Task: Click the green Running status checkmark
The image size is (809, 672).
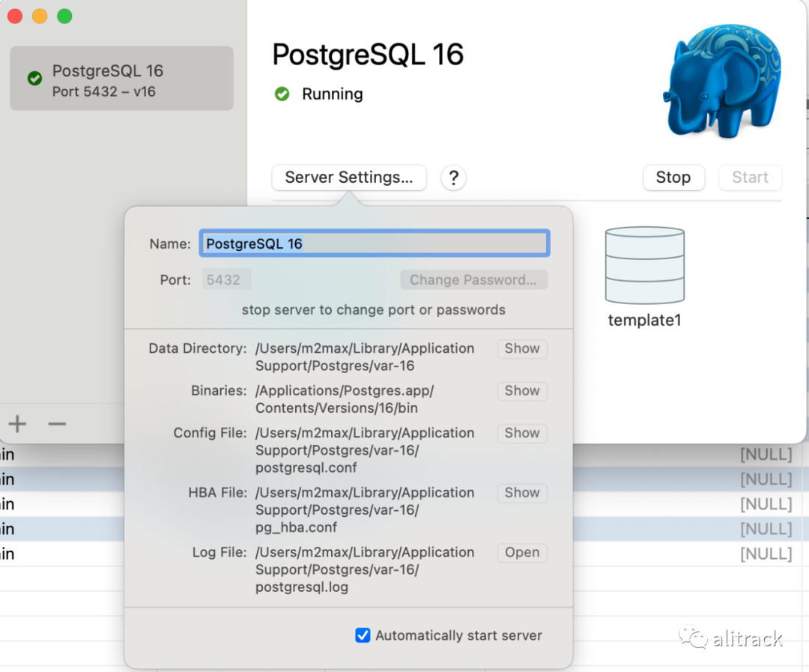Action: (x=282, y=94)
